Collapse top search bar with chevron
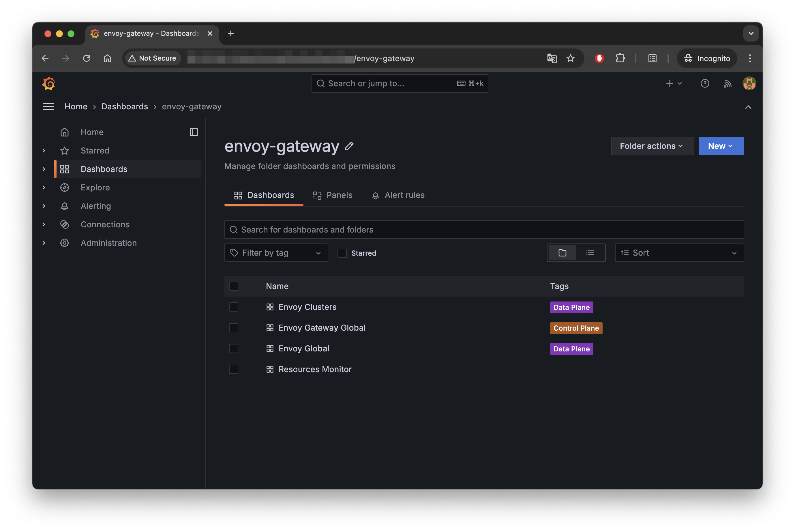Viewport: 795px width, 532px height. (748, 107)
